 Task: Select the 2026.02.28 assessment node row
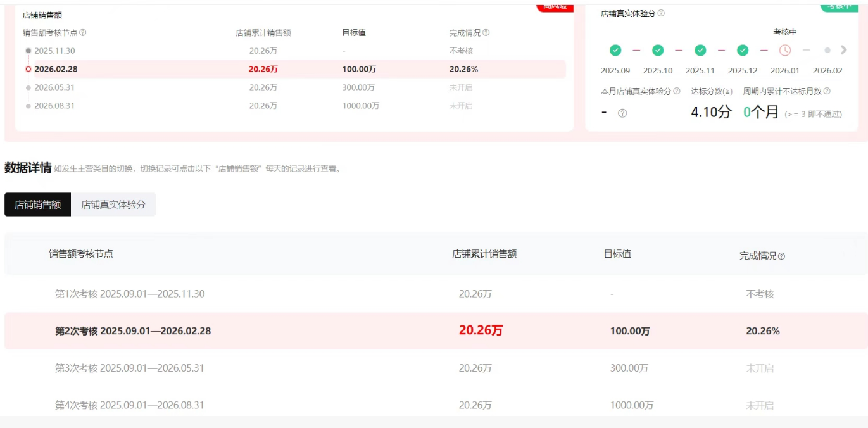(56, 69)
